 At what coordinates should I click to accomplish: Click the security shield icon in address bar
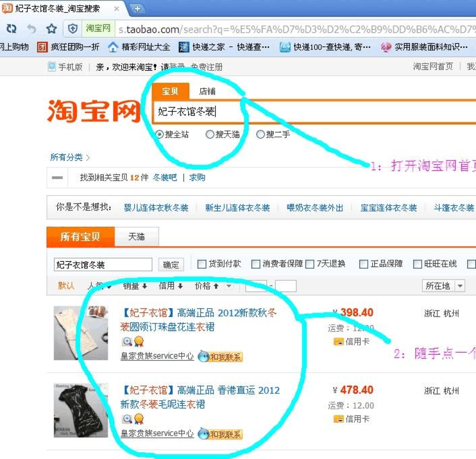click(x=73, y=29)
